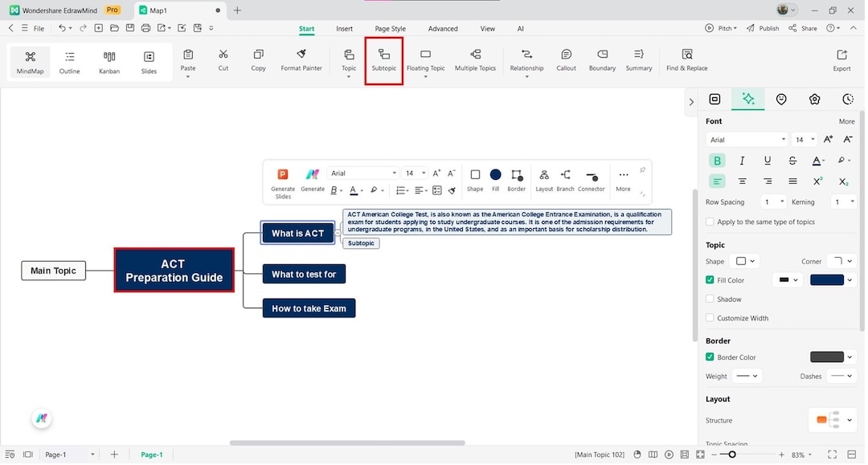Click the Subtopic ribbon icon
The image size is (868, 465).
tap(383, 59)
